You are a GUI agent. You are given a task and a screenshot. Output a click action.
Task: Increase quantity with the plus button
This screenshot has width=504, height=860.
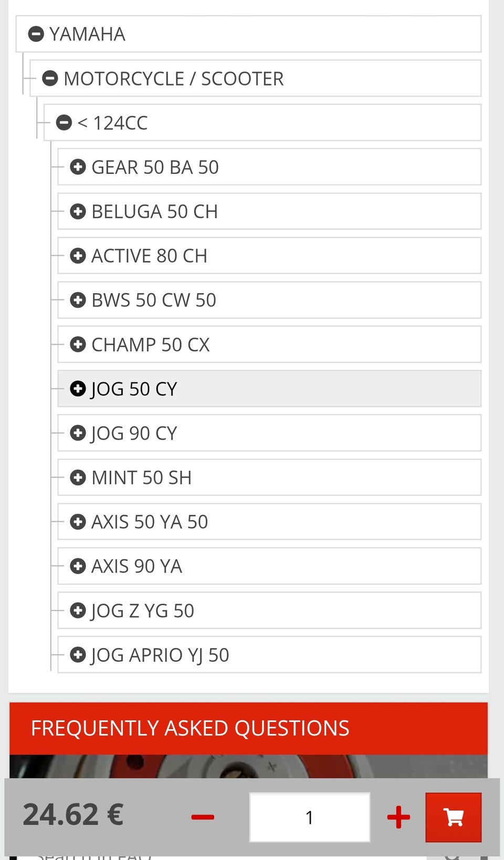[x=398, y=817]
